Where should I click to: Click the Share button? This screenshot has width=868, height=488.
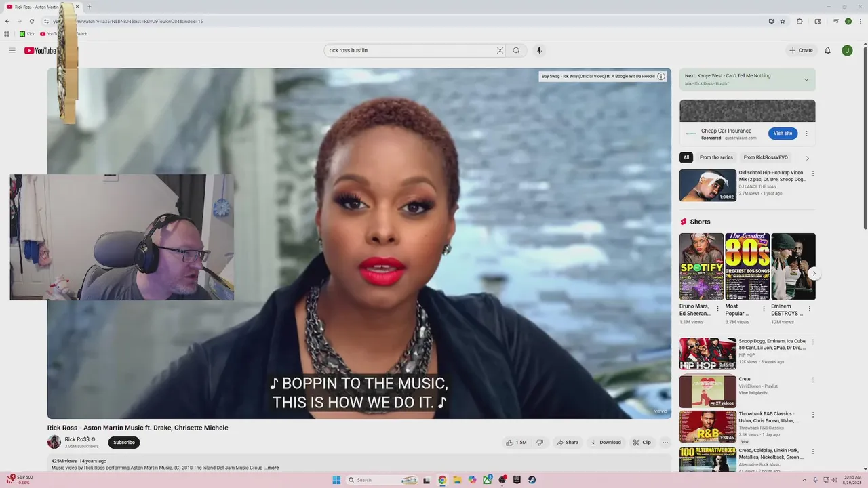click(567, 443)
